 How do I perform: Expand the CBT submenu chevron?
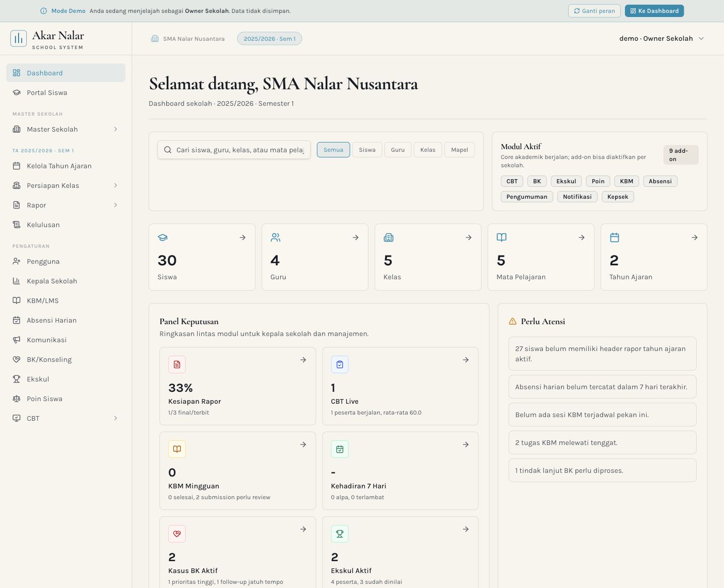pyautogui.click(x=116, y=418)
